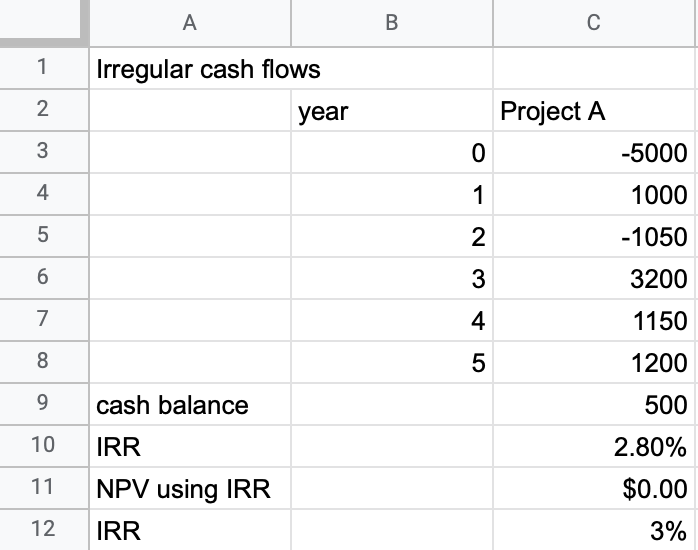698x550 pixels.
Task: Click the year 4 cell in column B
Action: click(392, 320)
